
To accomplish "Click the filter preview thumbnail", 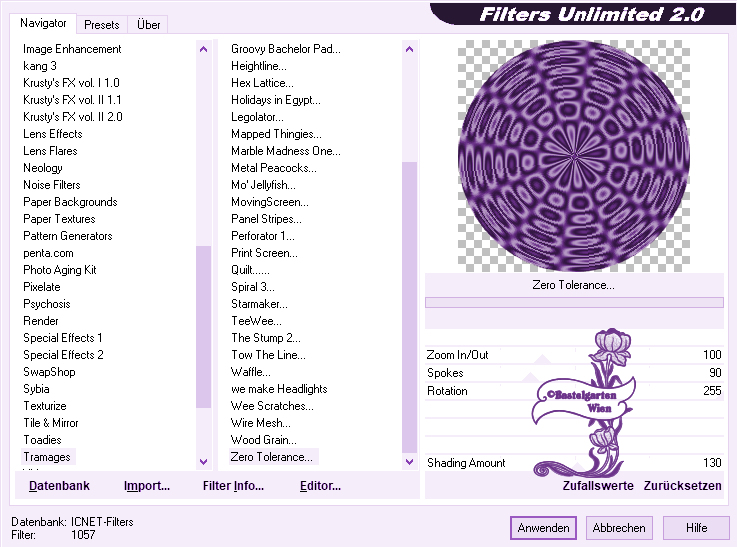I will (574, 156).
